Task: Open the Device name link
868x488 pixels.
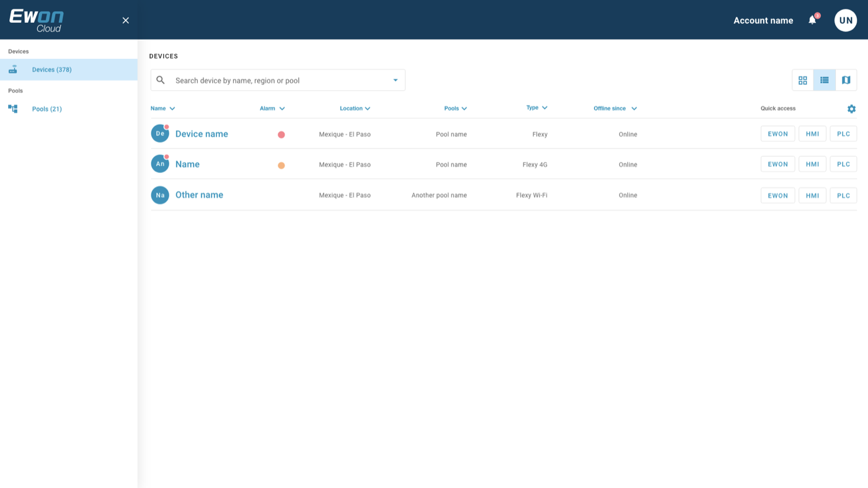Action: click(201, 134)
